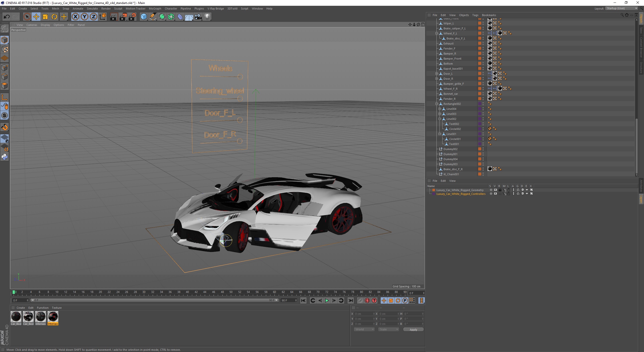Select the Live Selection tool
The image size is (644, 352).
27,17
